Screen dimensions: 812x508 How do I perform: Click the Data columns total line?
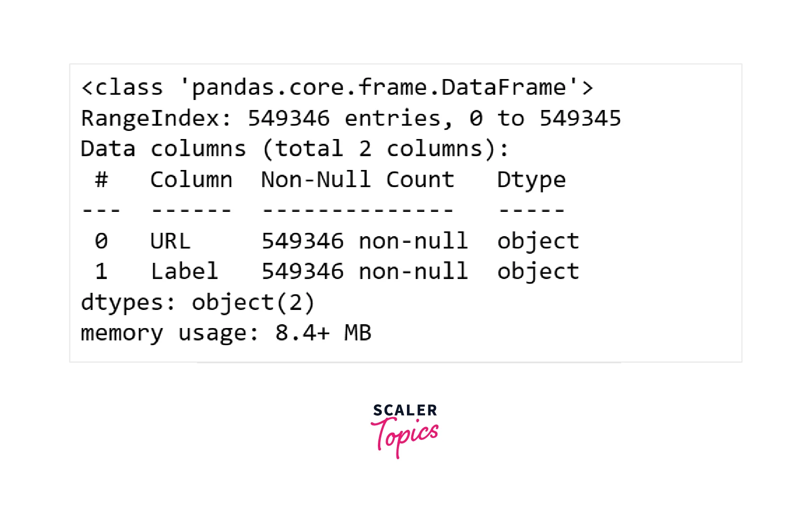pyautogui.click(x=295, y=149)
